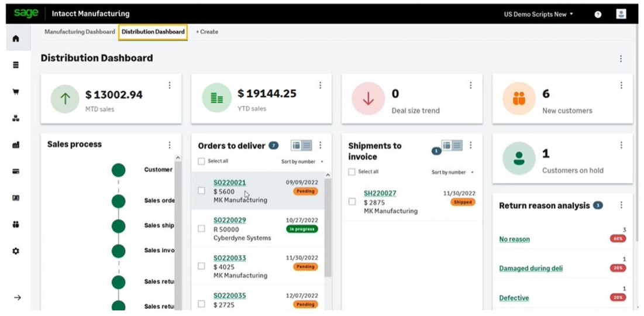Open Deal size trend card options

pyautogui.click(x=471, y=85)
